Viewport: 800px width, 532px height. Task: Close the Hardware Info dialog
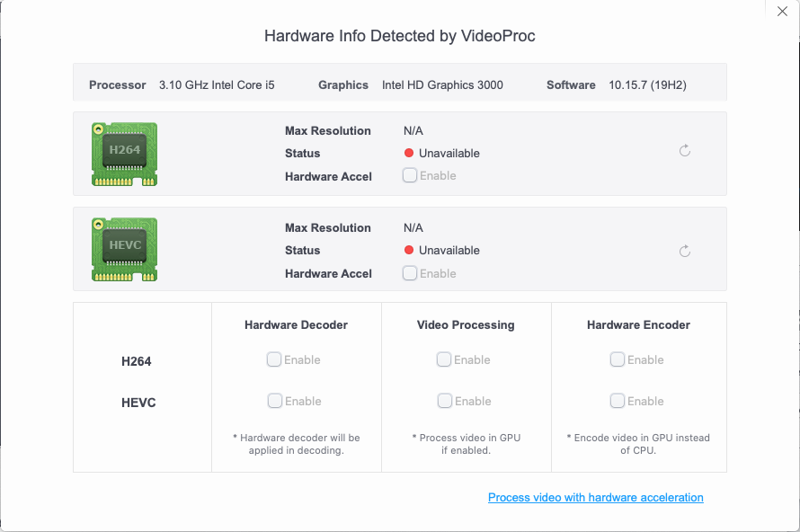[782, 12]
